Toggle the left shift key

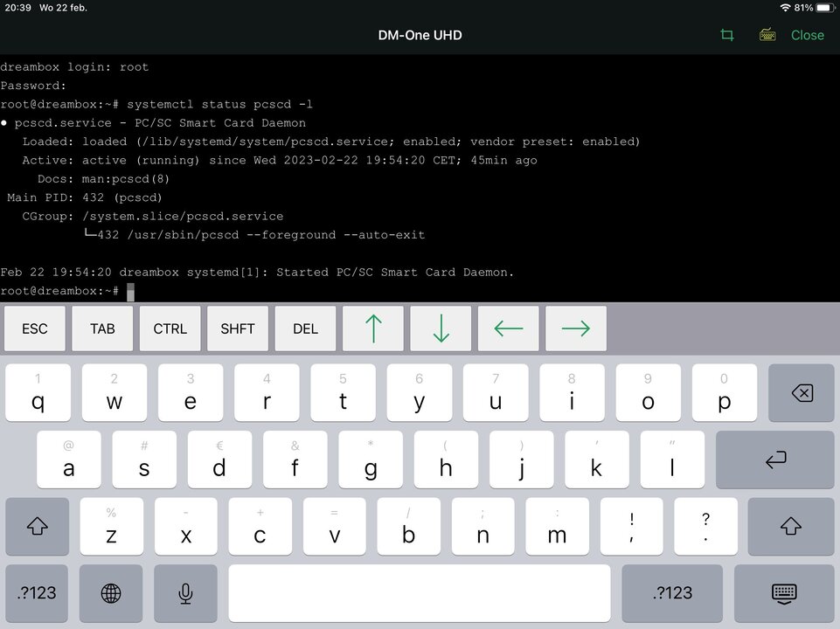(x=38, y=526)
